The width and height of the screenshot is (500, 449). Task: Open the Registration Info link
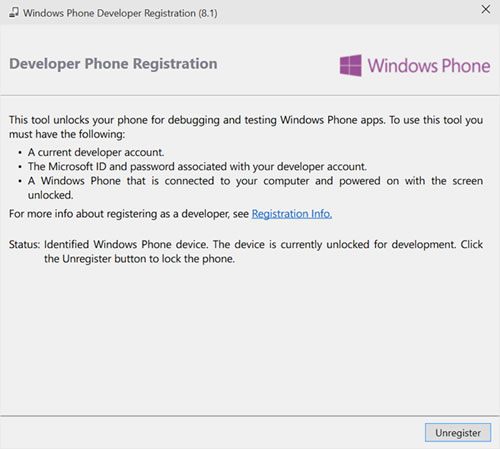pos(292,214)
